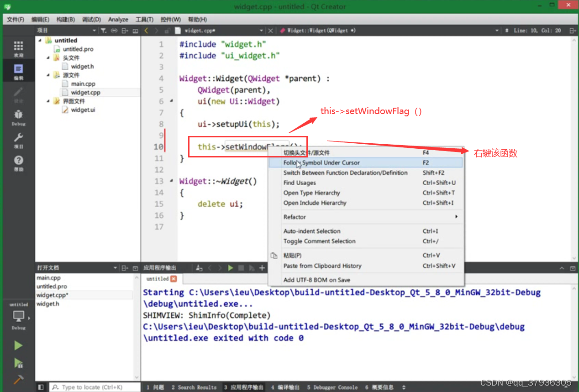Re-run program in Application Output toolbar
This screenshot has height=392, width=579.
(231, 268)
